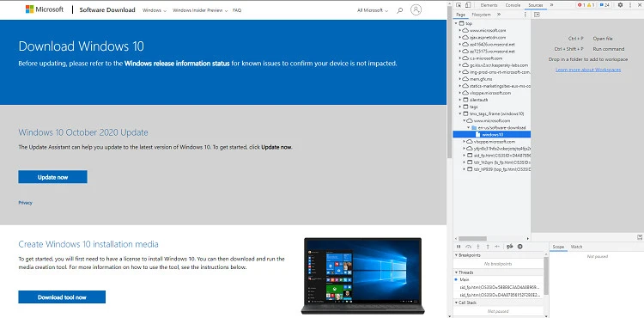Collapse the en-us/software-download folder
644x318 pixels.
coord(469,128)
